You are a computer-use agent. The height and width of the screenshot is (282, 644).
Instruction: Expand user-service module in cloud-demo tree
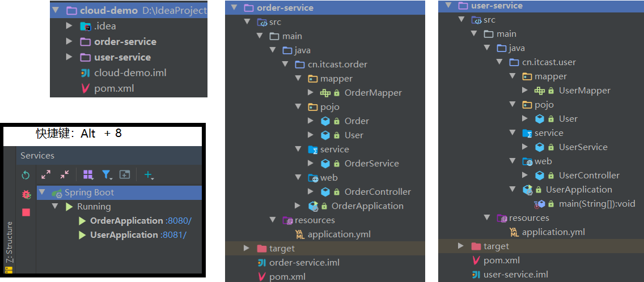tap(69, 57)
